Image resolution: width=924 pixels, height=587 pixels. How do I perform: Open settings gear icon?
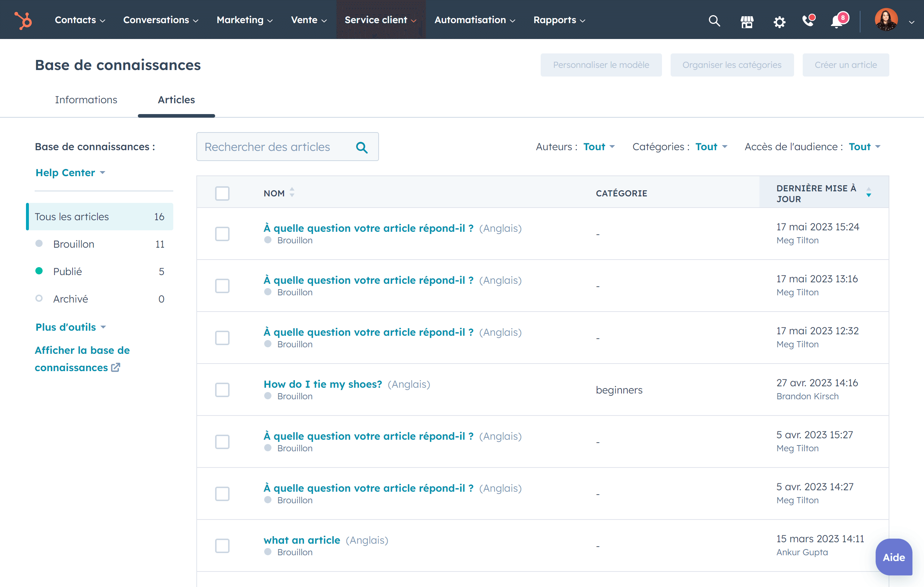click(x=779, y=22)
